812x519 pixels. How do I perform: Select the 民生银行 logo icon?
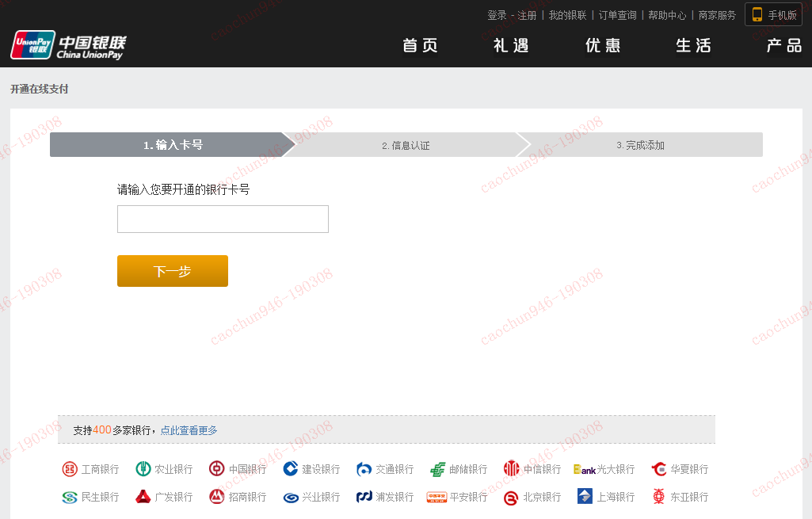point(70,498)
